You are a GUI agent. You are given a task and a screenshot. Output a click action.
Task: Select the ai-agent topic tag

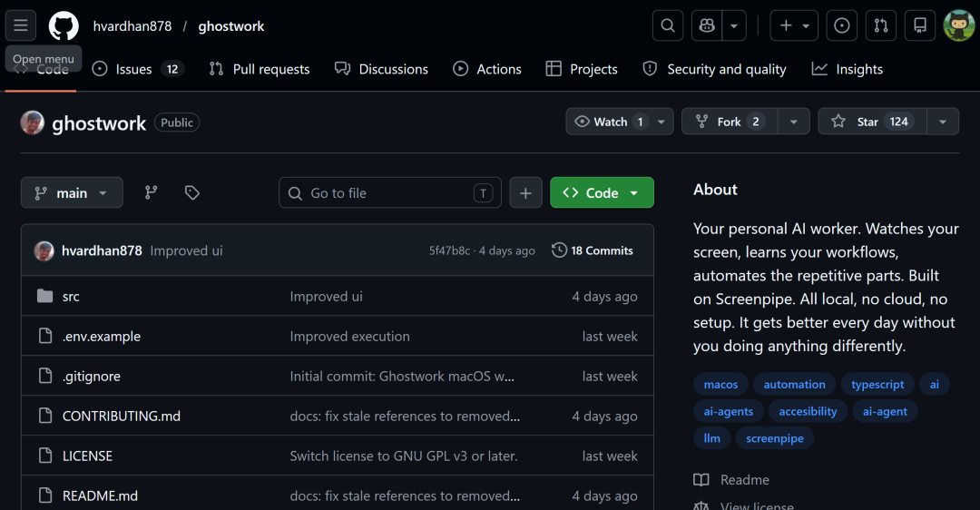point(885,411)
